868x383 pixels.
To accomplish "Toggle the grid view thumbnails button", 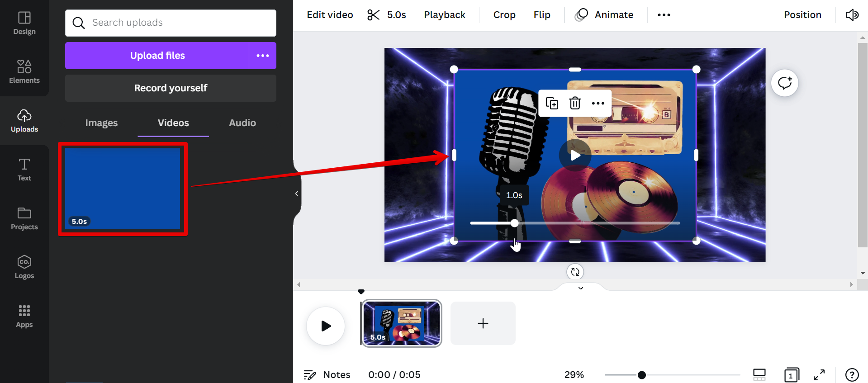I will point(759,375).
